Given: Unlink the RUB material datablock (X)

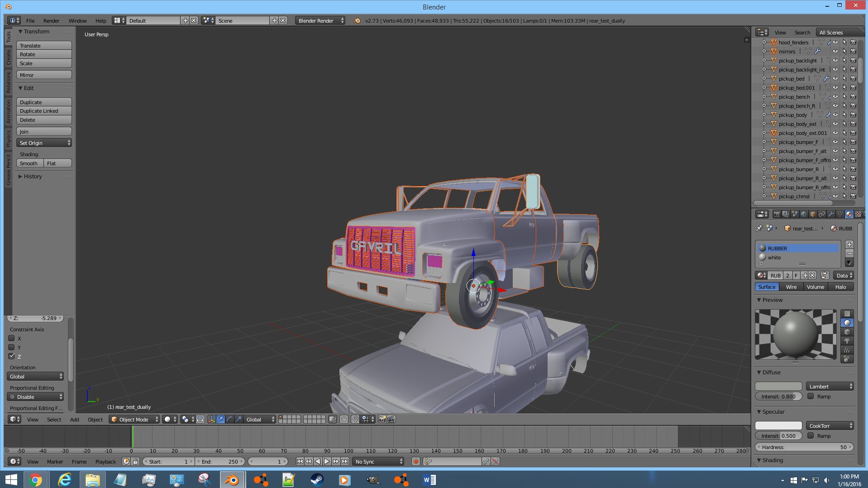Looking at the screenshot, I should click(812, 275).
